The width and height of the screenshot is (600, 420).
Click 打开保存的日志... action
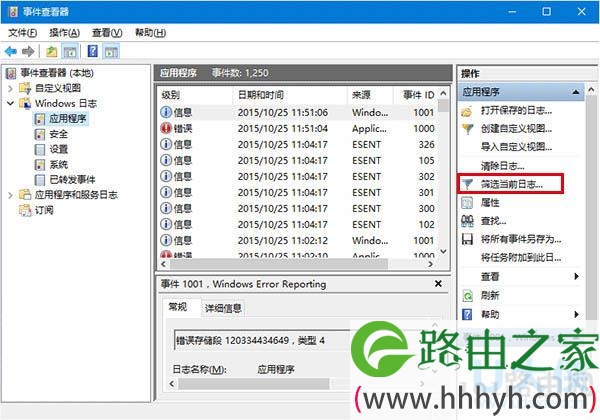(516, 111)
